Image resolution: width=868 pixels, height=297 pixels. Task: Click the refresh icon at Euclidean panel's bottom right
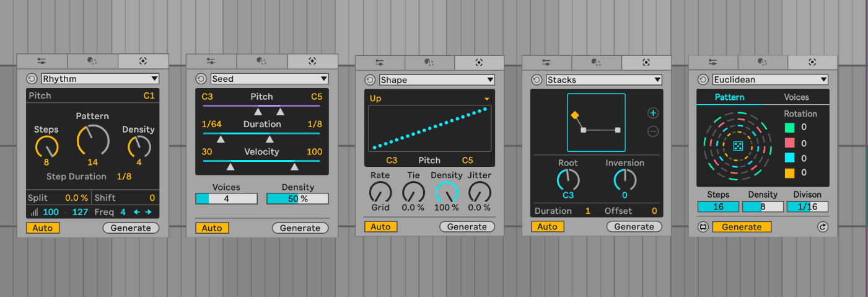tap(822, 227)
